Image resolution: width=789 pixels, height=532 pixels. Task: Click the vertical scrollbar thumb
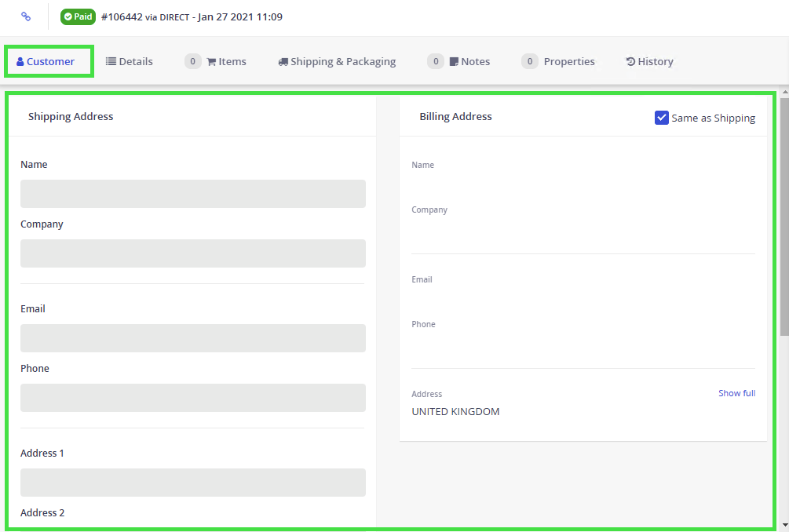784,216
